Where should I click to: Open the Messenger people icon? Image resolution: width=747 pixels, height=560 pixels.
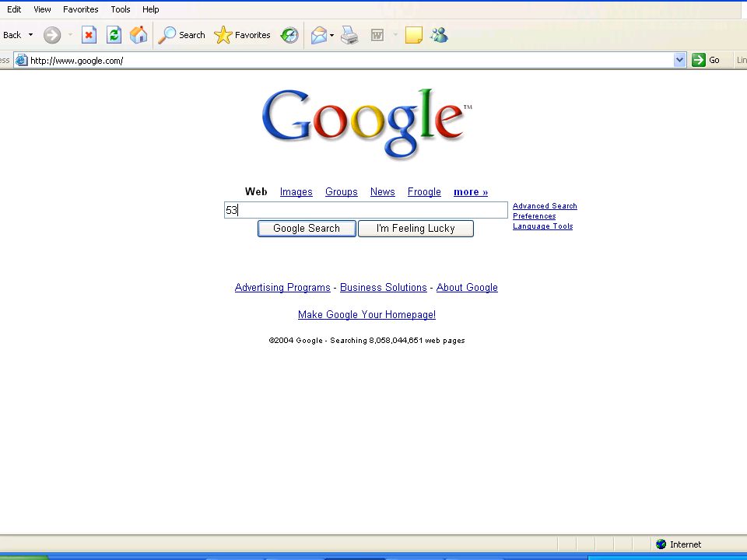tap(439, 35)
